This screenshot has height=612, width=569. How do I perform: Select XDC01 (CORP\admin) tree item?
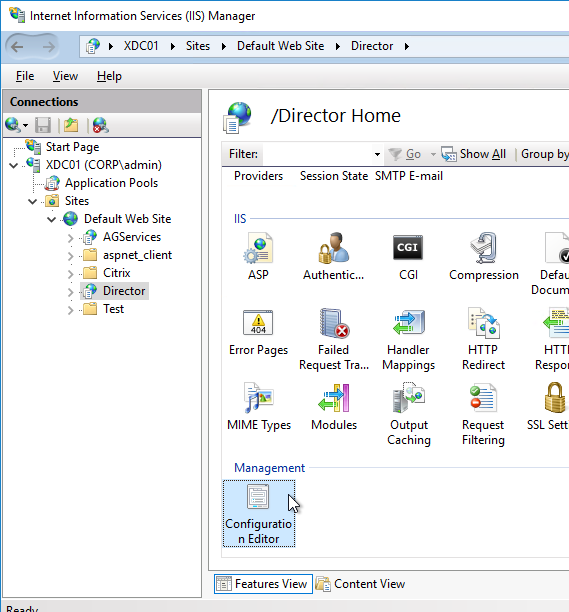coord(103,165)
